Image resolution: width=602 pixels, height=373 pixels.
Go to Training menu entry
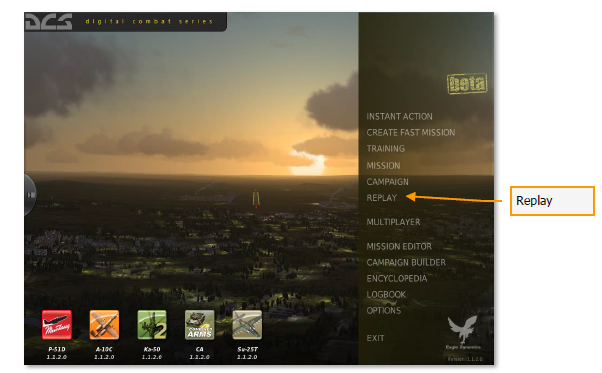tap(385, 149)
